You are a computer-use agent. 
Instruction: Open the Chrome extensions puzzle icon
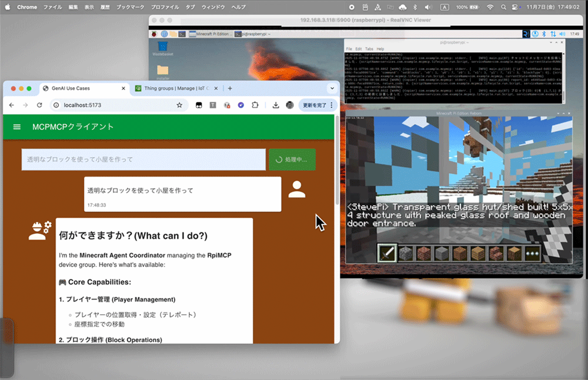[x=255, y=105]
